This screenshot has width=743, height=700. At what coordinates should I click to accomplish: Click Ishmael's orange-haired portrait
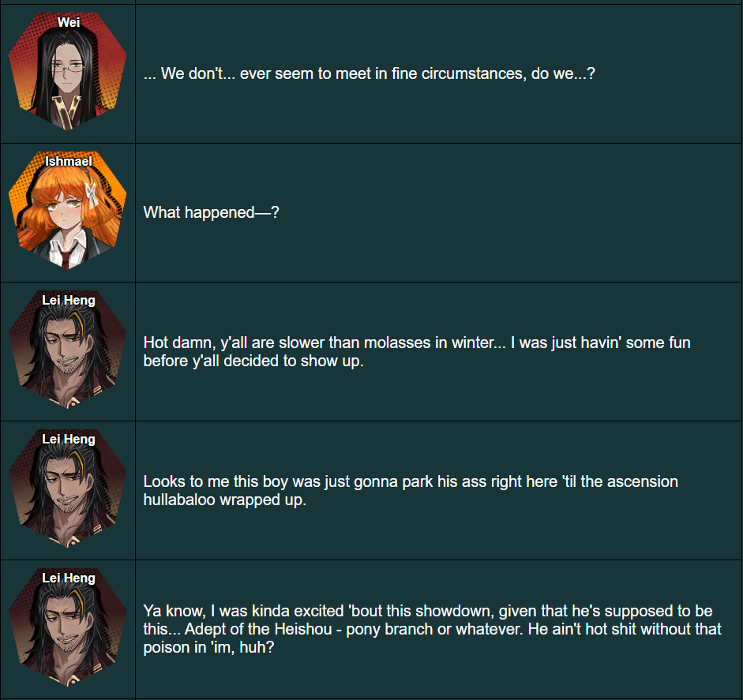coord(68,210)
